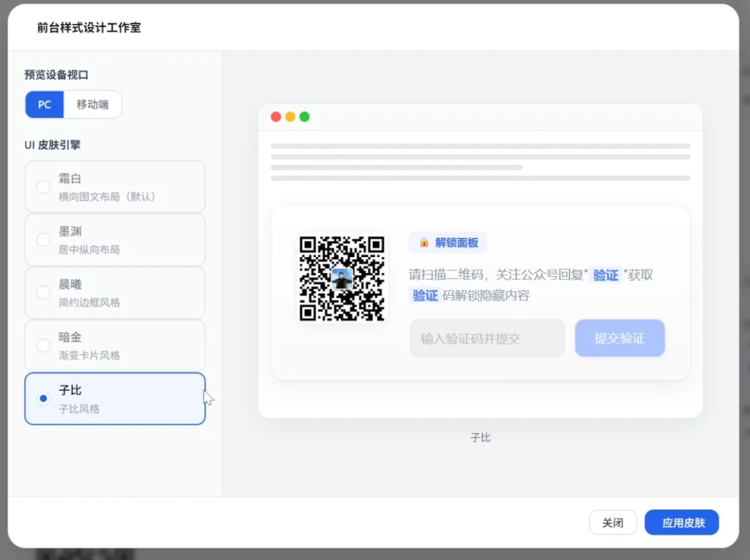
Task: Click the first highlighted 验证 keyword after 回复
Action: click(606, 275)
